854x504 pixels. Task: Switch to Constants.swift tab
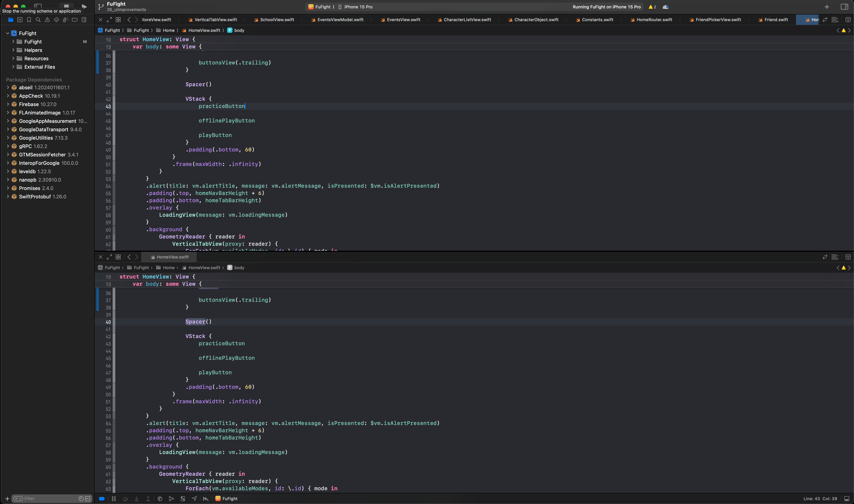594,20
